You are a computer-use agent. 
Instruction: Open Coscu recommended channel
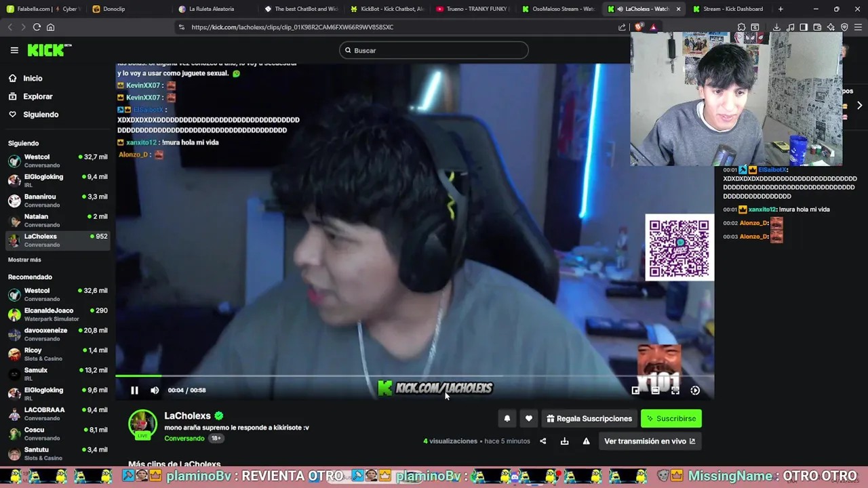pos(58,434)
